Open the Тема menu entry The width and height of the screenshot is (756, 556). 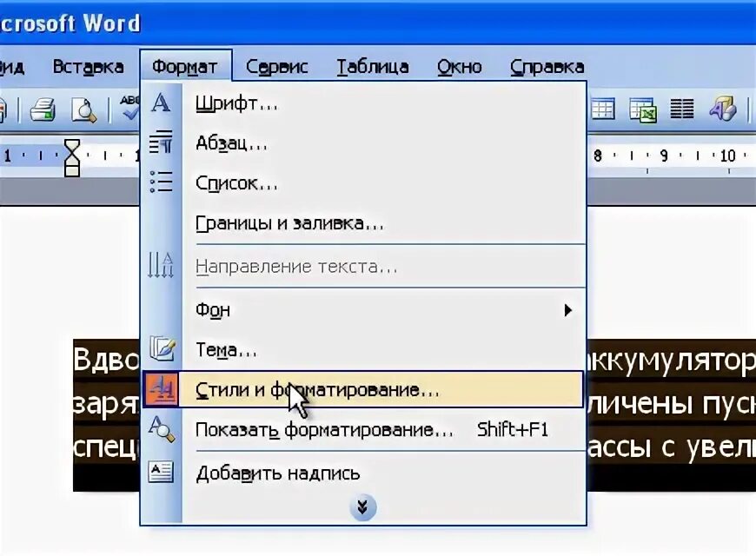click(363, 349)
